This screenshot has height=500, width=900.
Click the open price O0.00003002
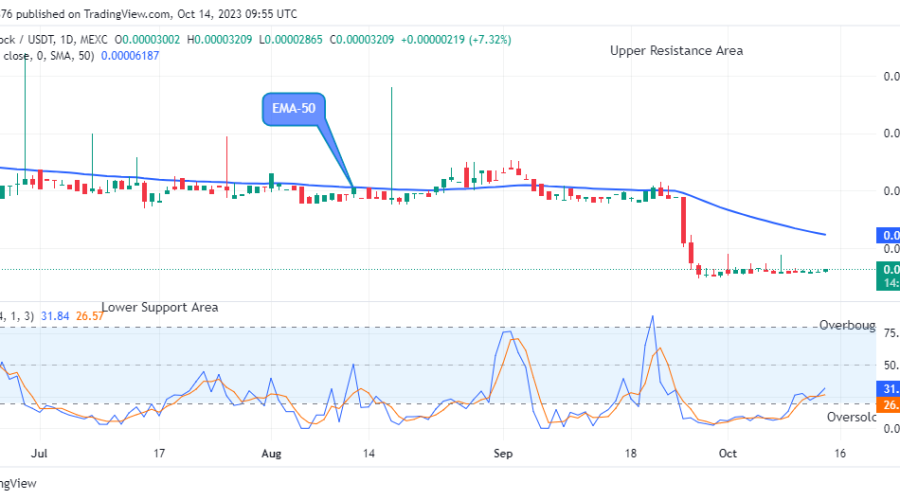(147, 40)
